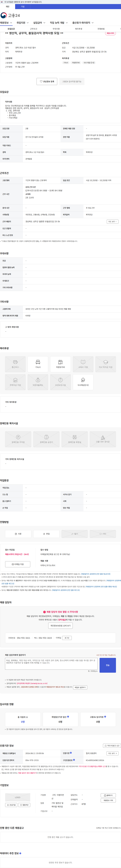Open 개인정보보호법 상세 보기
121x868 pixels.
(60, 626)
